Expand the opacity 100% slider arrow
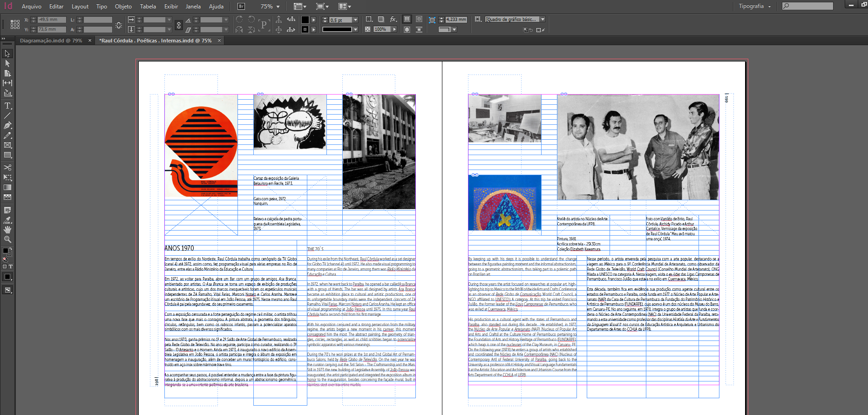Image resolution: width=868 pixels, height=415 pixels. (394, 29)
